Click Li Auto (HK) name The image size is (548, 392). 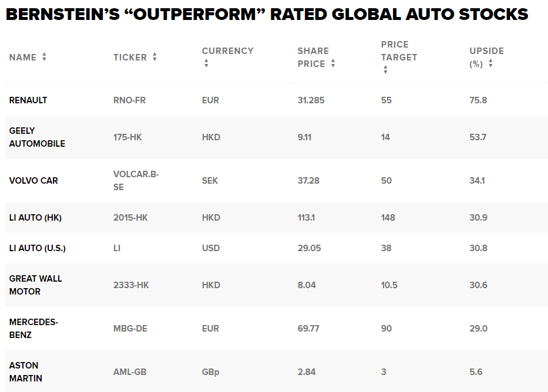[35, 218]
